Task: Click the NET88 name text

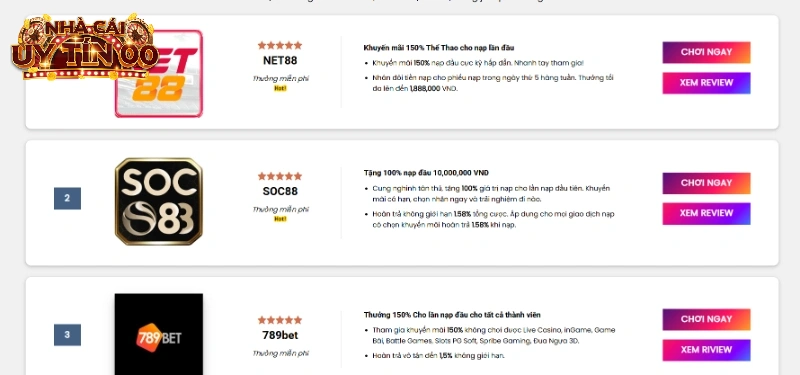Action: click(x=280, y=61)
